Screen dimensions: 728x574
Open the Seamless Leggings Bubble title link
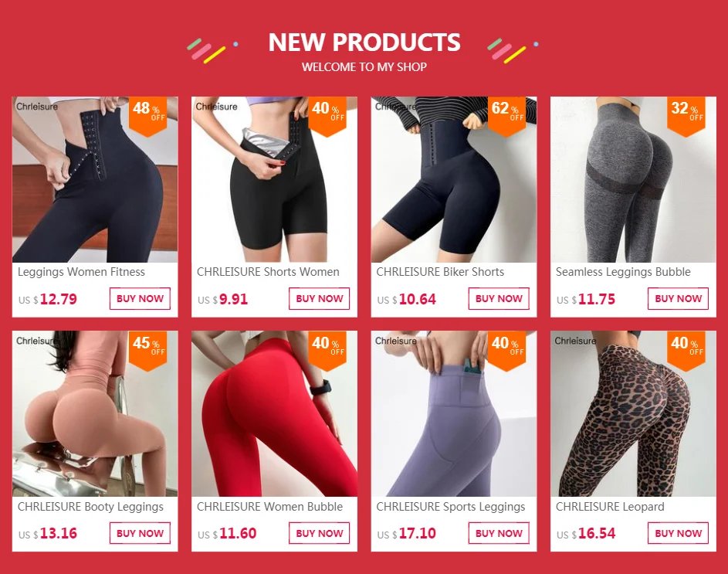point(623,272)
